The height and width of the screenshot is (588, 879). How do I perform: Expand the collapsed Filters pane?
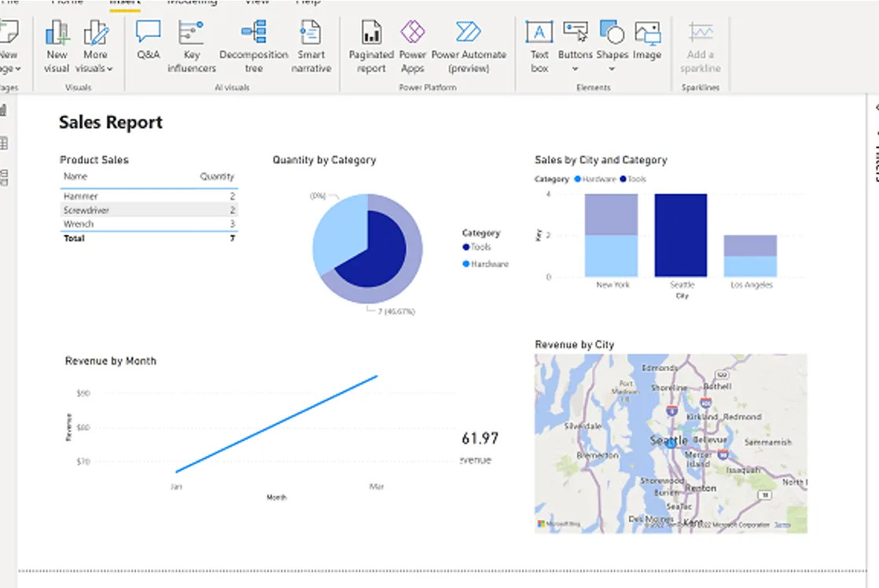(876, 108)
